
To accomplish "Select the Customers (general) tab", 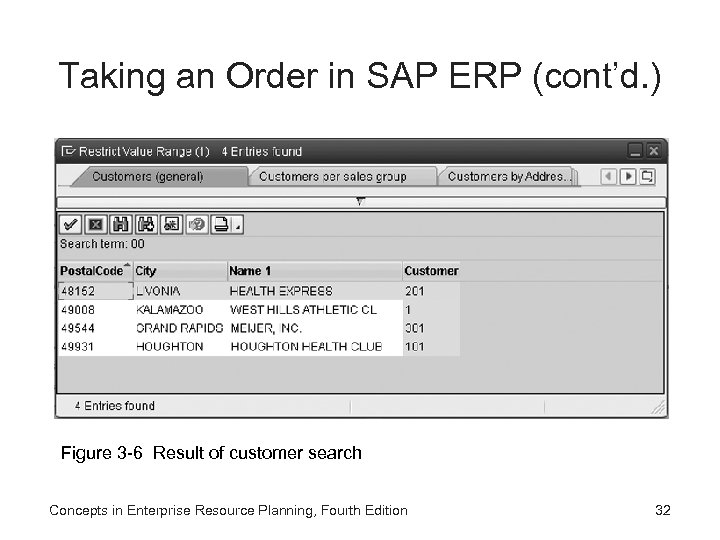I will coord(148,177).
